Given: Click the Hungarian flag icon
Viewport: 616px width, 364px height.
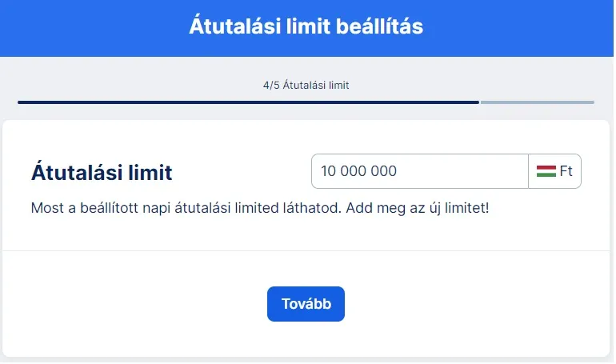Looking at the screenshot, I should [x=546, y=171].
